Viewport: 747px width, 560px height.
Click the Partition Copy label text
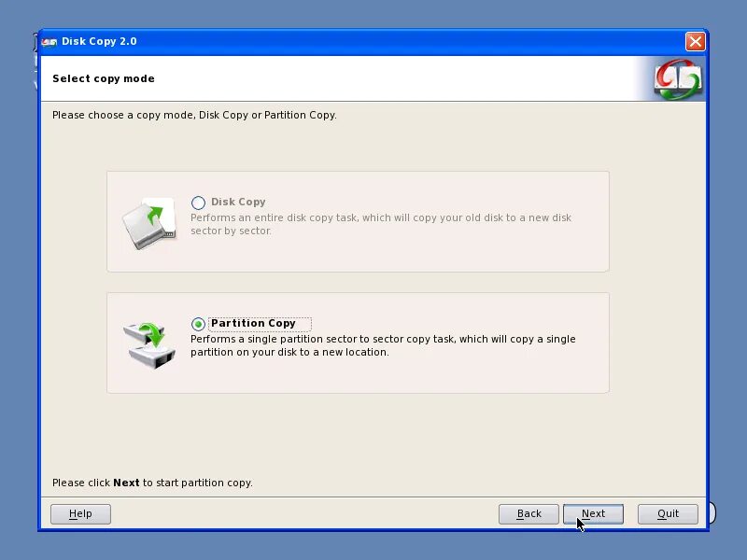point(253,323)
